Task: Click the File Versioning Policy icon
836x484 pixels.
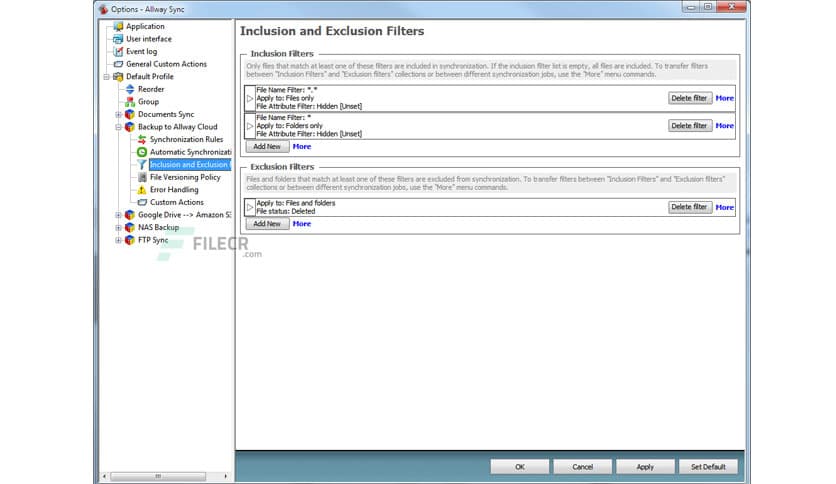Action: (x=142, y=177)
